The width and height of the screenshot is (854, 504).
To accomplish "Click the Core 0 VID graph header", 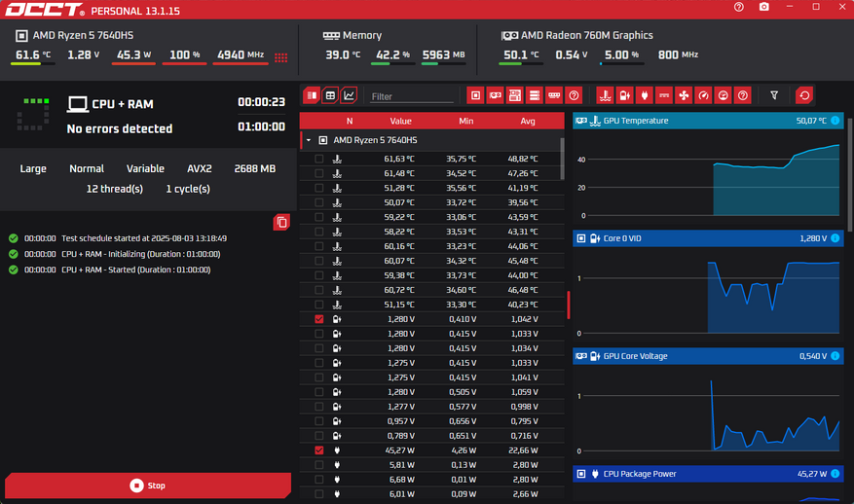I will click(x=708, y=238).
